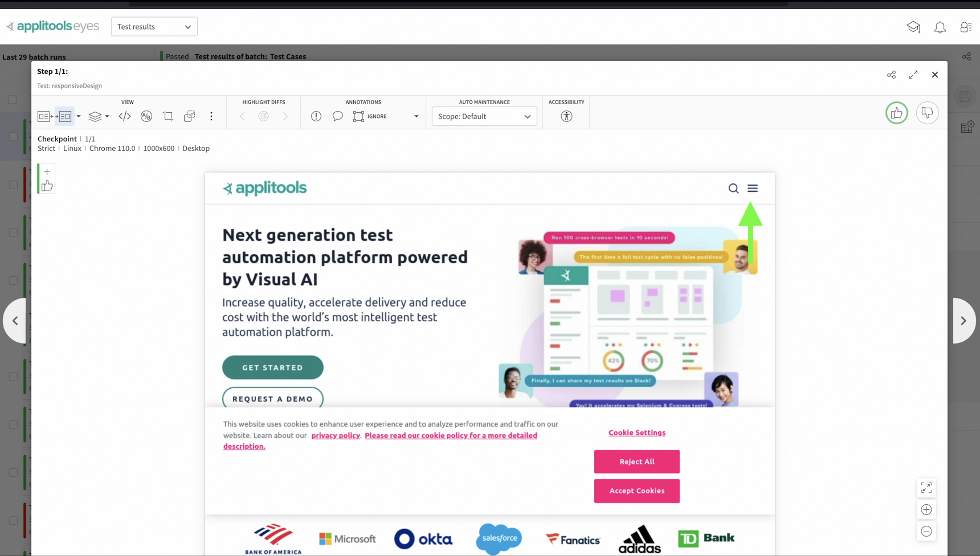980x556 pixels.
Task: Zoom in with plus circle icon
Action: coord(926,509)
